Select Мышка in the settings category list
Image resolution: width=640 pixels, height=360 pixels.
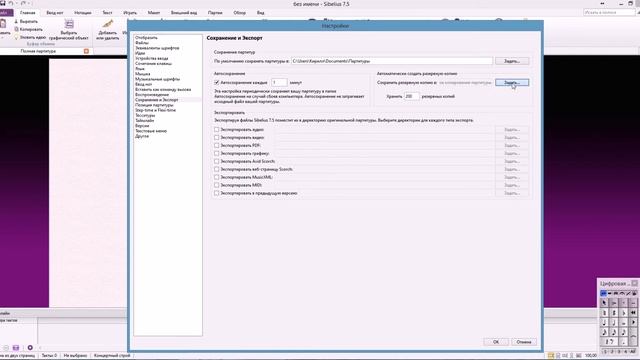(x=143, y=74)
